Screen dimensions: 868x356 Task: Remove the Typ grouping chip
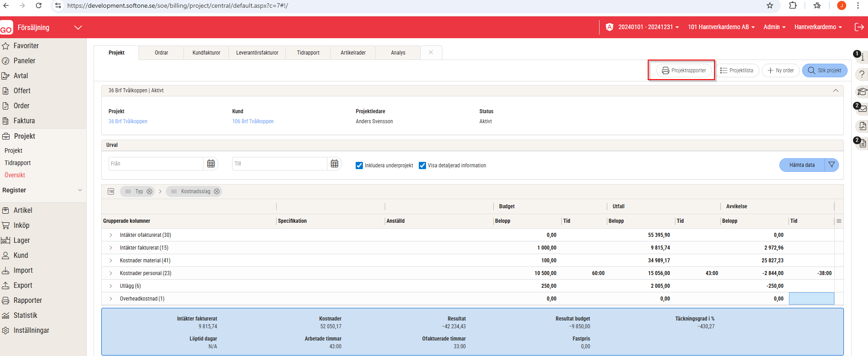(x=149, y=191)
